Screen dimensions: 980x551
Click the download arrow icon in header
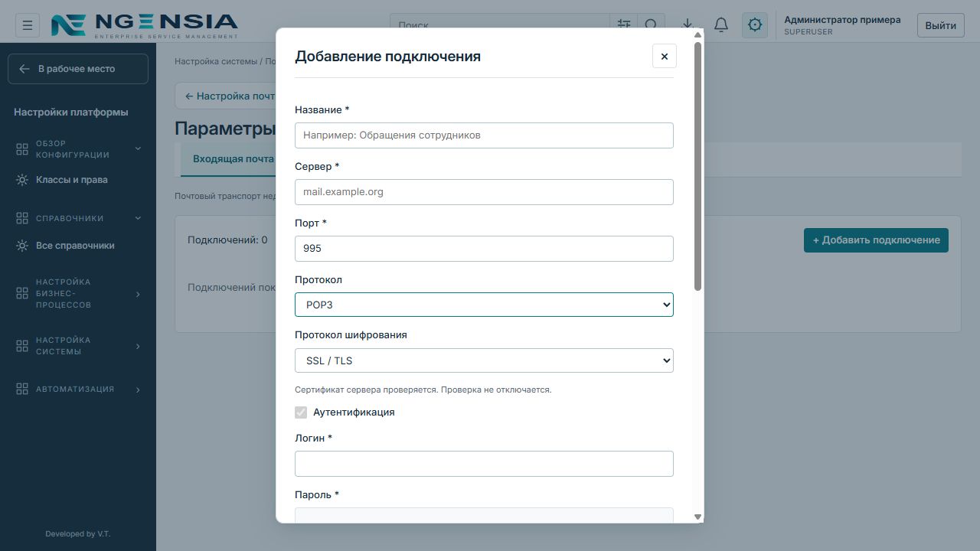pyautogui.click(x=688, y=25)
